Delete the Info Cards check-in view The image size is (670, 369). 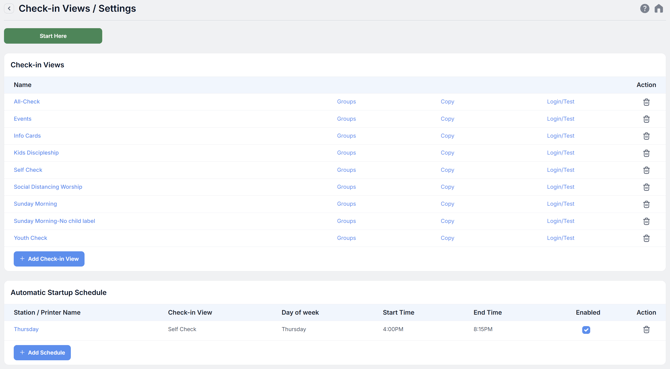pyautogui.click(x=646, y=136)
